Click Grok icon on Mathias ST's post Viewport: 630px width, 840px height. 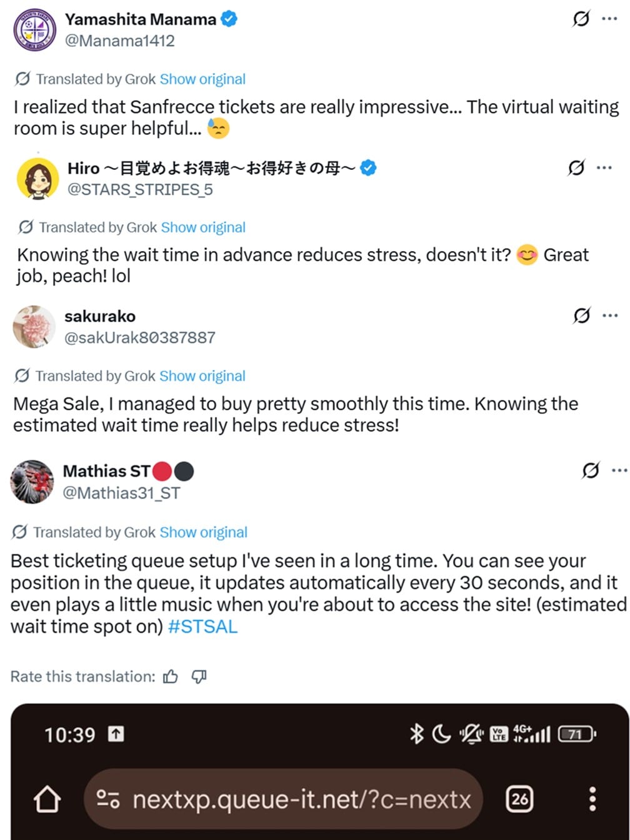click(x=591, y=470)
